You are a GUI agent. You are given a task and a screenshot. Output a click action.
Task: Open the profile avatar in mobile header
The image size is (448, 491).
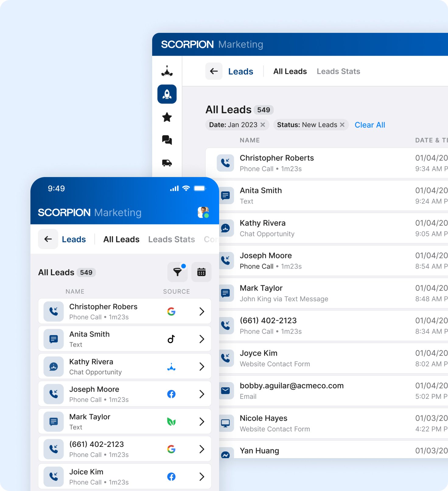(203, 212)
